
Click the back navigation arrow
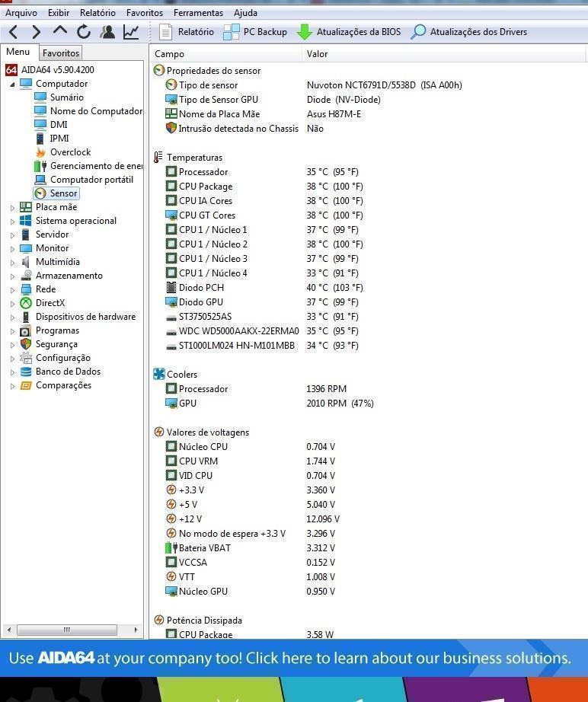pos(13,32)
